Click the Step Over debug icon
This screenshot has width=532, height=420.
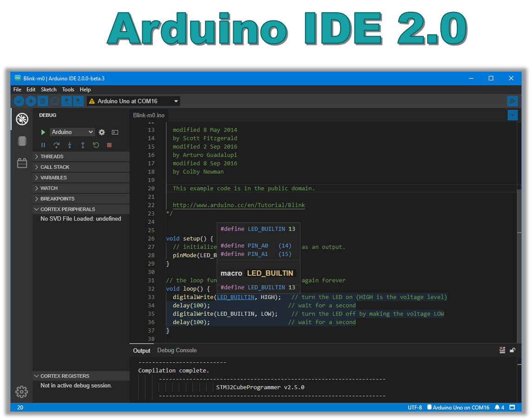(x=56, y=145)
